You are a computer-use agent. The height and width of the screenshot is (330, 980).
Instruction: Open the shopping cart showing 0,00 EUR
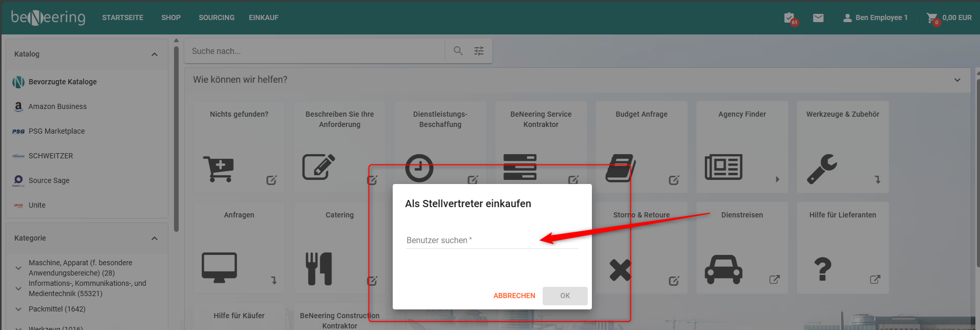pyautogui.click(x=949, y=18)
